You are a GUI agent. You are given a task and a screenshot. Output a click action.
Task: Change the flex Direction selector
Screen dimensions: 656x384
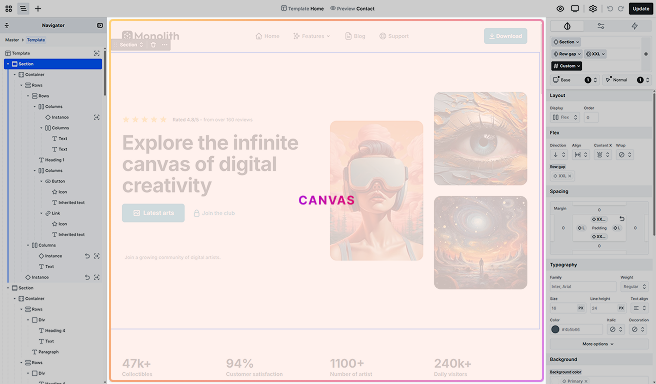pyautogui.click(x=559, y=155)
